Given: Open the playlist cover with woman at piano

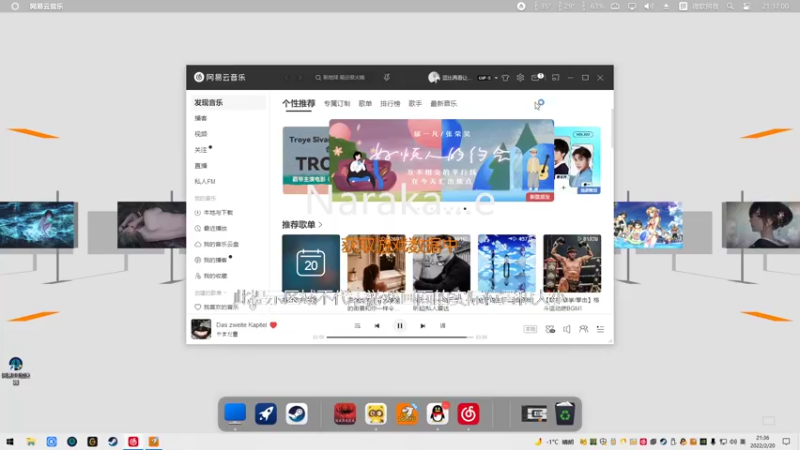Looking at the screenshot, I should tap(376, 263).
